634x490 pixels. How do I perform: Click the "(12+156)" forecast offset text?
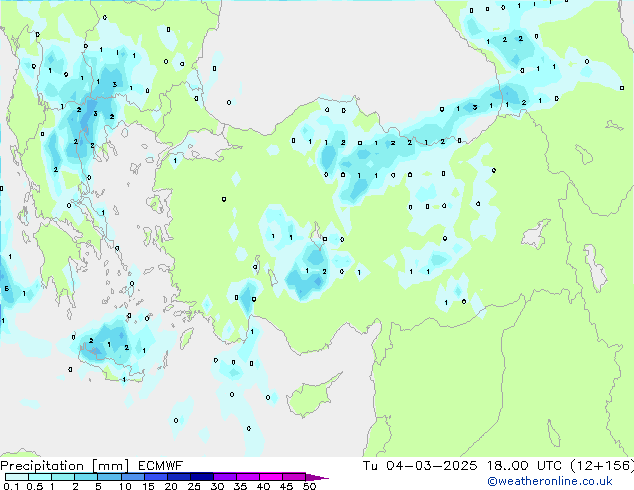click(x=602, y=466)
